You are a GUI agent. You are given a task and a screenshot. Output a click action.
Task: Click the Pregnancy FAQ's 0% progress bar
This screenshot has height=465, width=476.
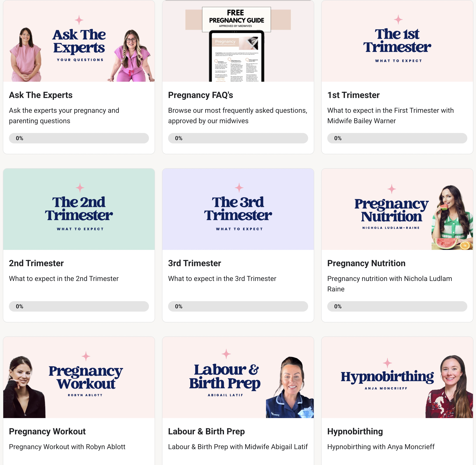click(x=238, y=138)
